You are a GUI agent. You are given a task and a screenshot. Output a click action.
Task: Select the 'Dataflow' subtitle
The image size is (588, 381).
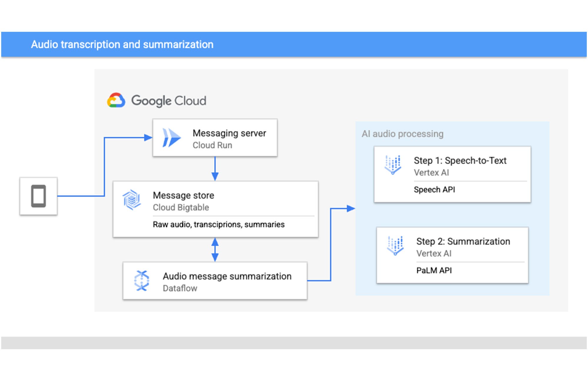(180, 288)
